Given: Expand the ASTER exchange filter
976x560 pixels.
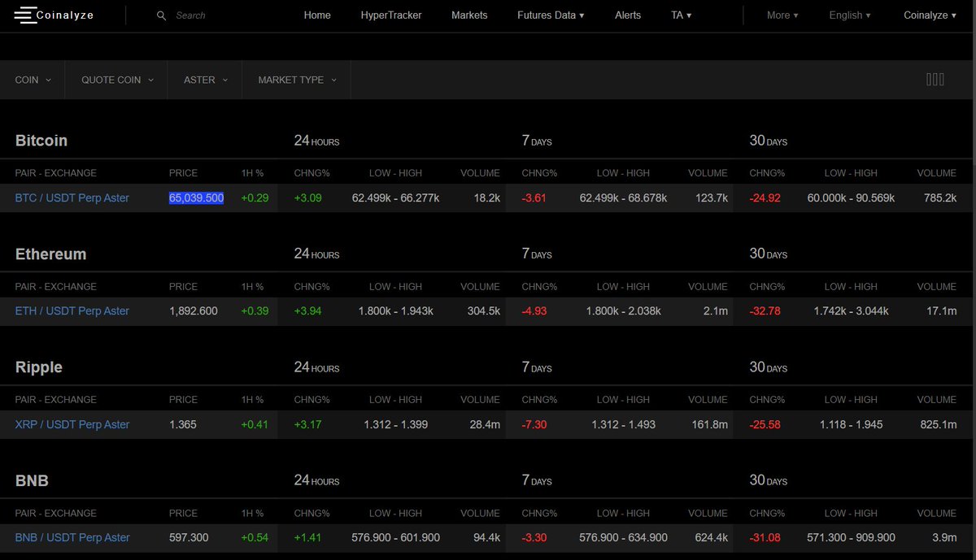Looking at the screenshot, I should 204,80.
